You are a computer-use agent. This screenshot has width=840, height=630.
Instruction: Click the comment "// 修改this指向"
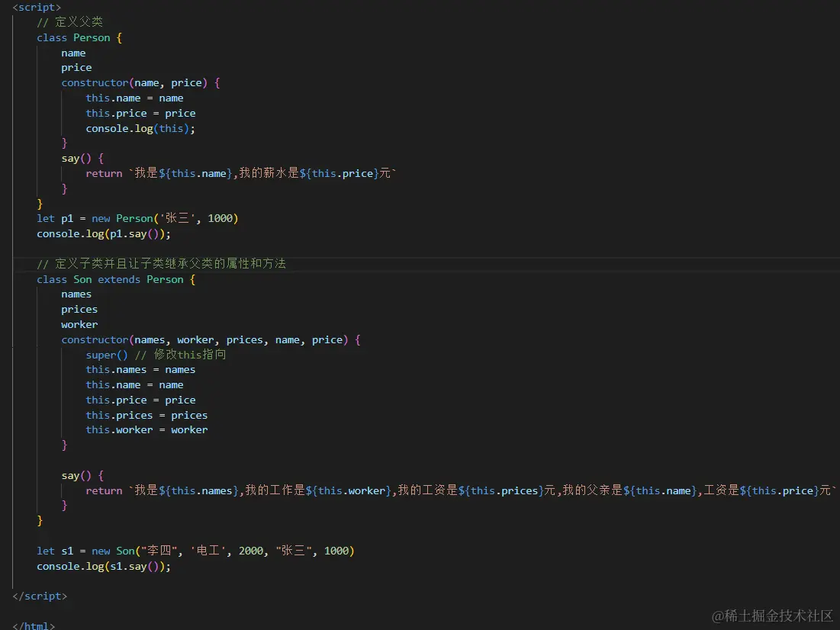[x=181, y=355]
